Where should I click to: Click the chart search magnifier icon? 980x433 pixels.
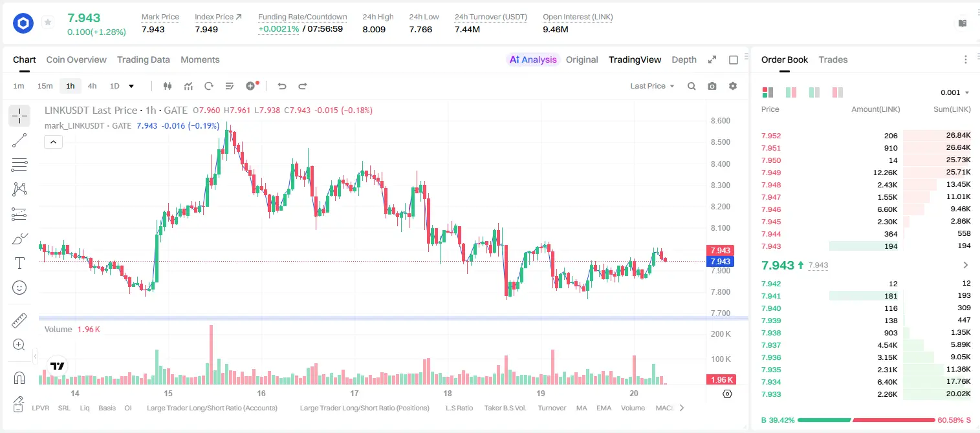click(691, 86)
